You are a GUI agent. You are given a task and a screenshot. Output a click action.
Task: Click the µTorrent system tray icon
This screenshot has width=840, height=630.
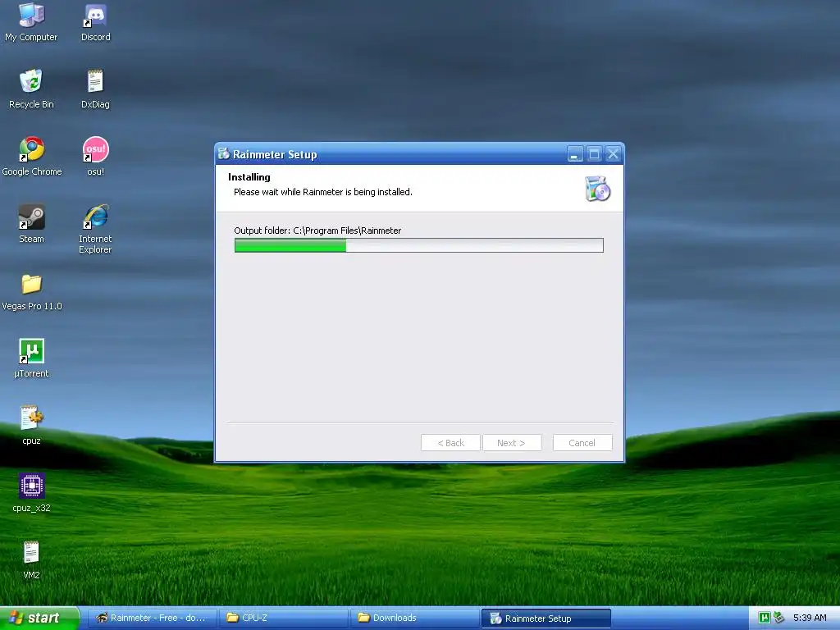[x=765, y=618]
